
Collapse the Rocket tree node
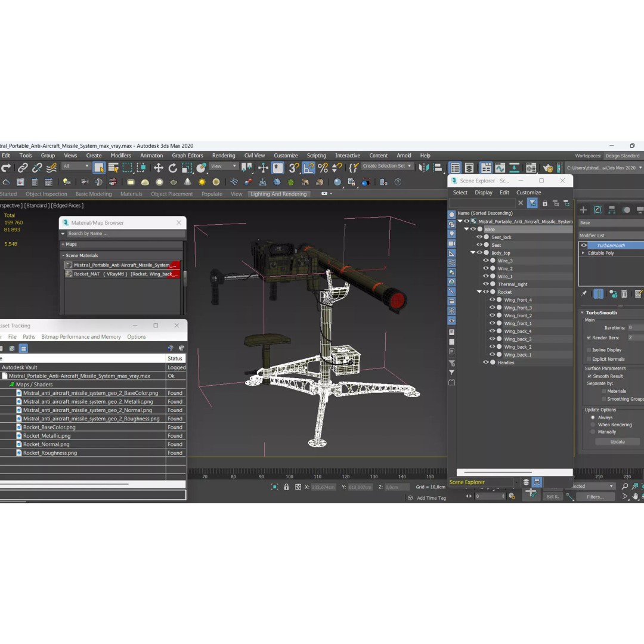[479, 292]
